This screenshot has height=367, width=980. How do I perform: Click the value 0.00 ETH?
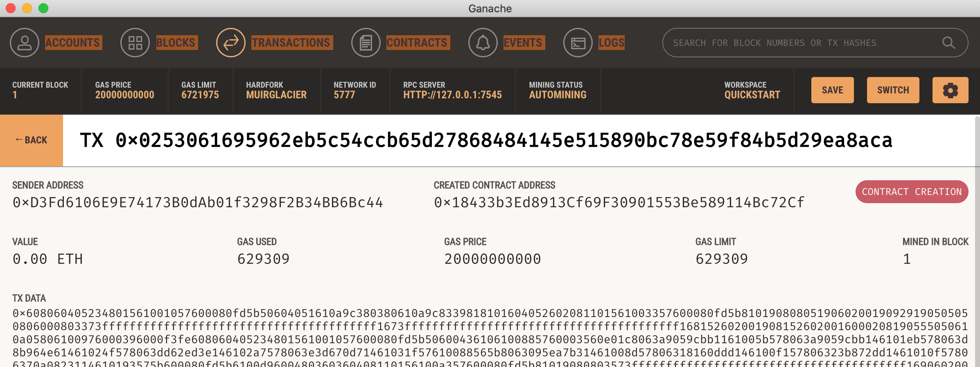click(x=47, y=259)
